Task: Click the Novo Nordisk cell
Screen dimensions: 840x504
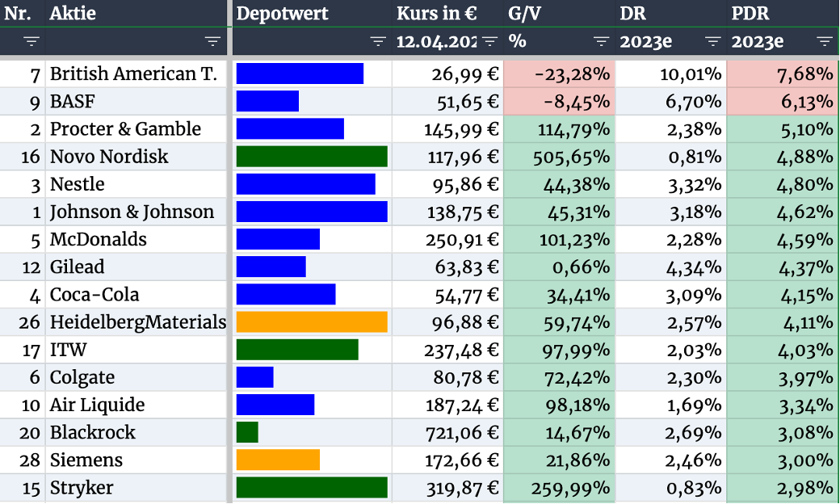Action: point(136,157)
